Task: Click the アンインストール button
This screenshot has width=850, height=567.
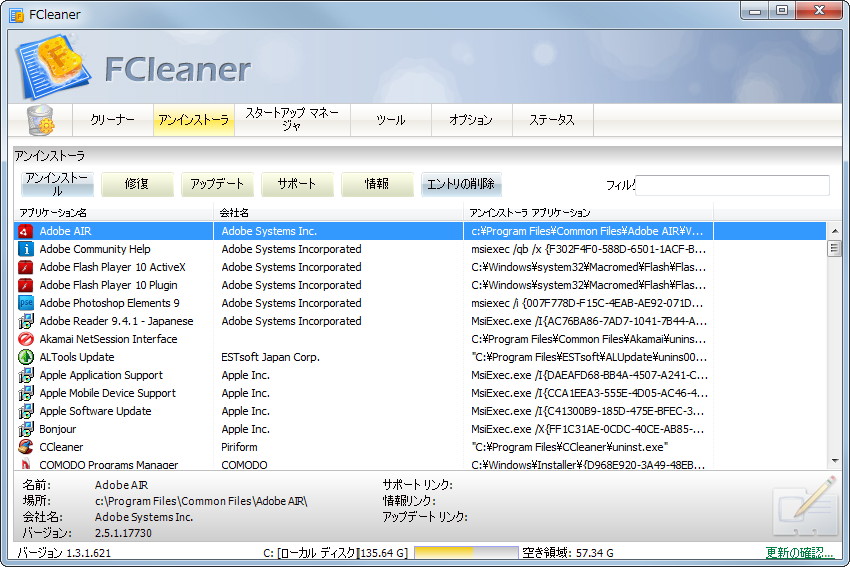Action: [57, 184]
